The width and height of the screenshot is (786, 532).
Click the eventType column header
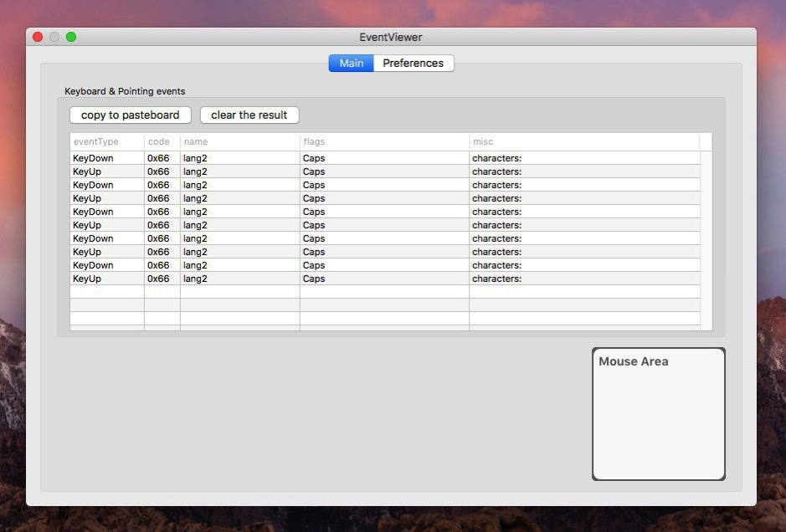(96, 142)
